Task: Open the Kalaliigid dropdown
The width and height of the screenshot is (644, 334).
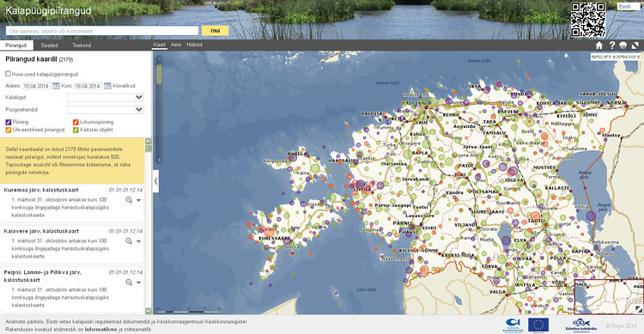Action: tap(106, 97)
